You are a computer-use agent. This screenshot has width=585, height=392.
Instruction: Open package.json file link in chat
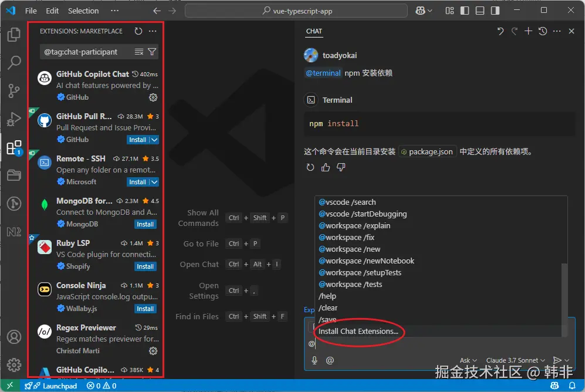(x=427, y=152)
